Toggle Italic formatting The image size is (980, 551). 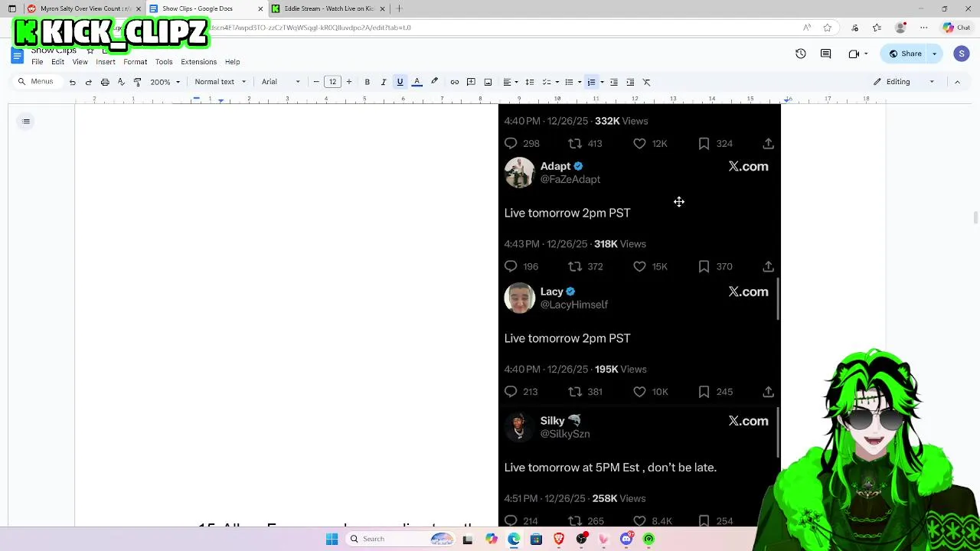click(384, 82)
